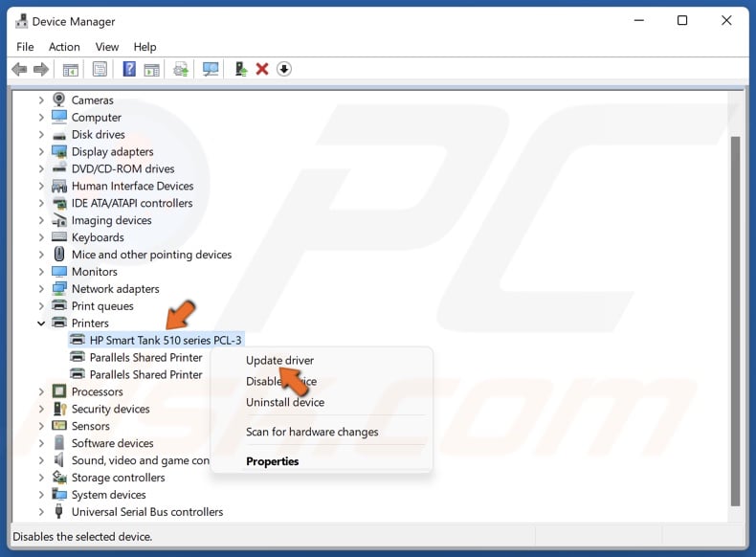Click the Keyboards category icon

tap(59, 236)
